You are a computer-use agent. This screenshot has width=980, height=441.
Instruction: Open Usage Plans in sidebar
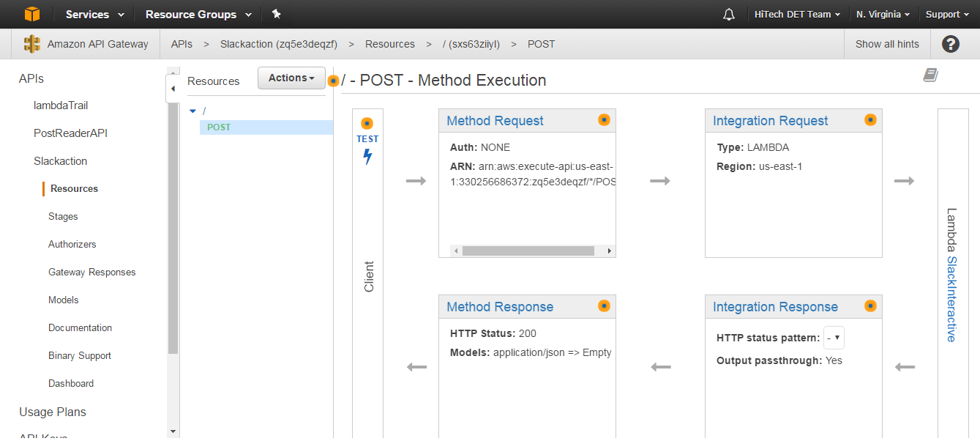coord(53,412)
